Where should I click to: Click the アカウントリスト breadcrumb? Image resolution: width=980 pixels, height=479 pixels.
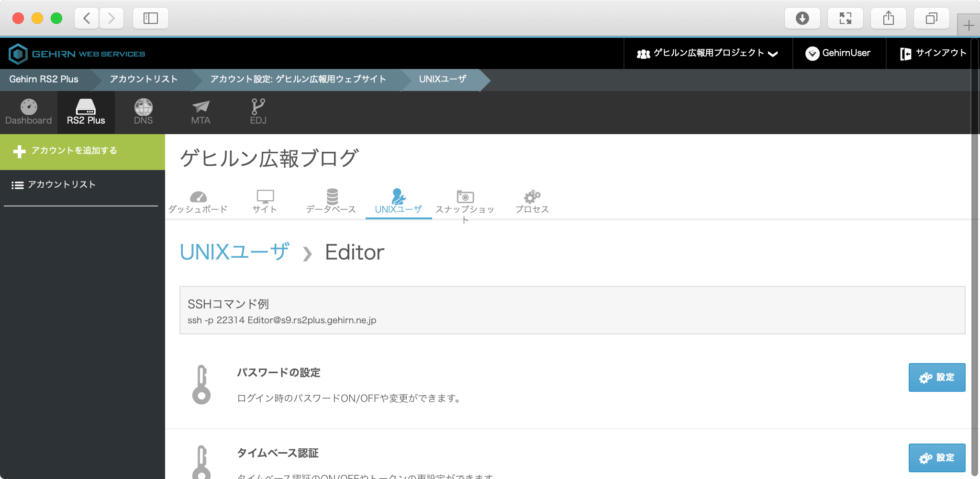tap(144, 80)
